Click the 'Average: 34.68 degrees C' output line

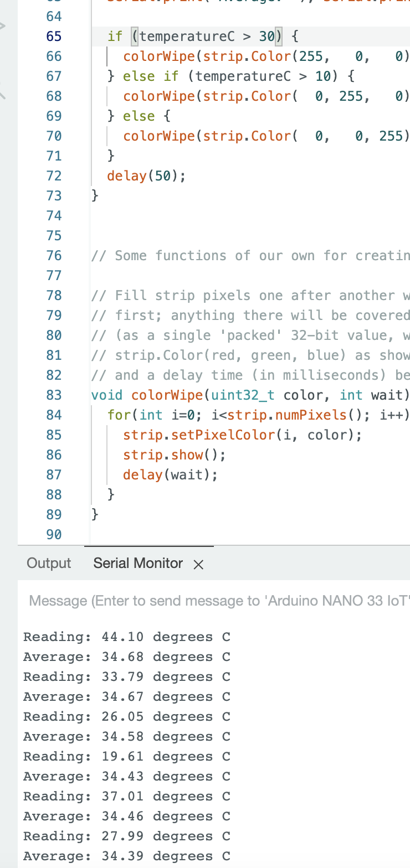(x=126, y=657)
